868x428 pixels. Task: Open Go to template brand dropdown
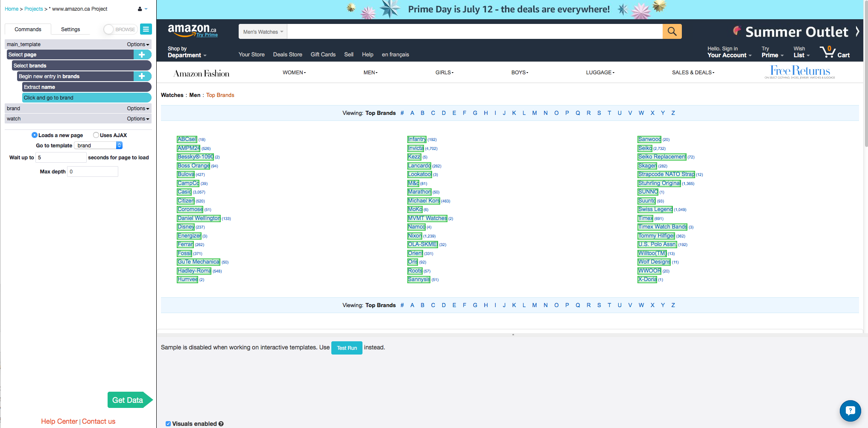point(99,146)
